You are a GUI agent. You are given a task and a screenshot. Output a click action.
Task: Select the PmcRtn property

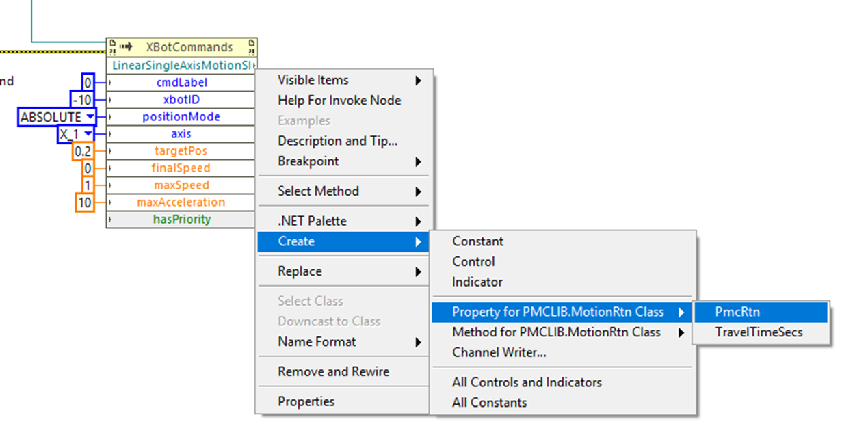click(737, 312)
